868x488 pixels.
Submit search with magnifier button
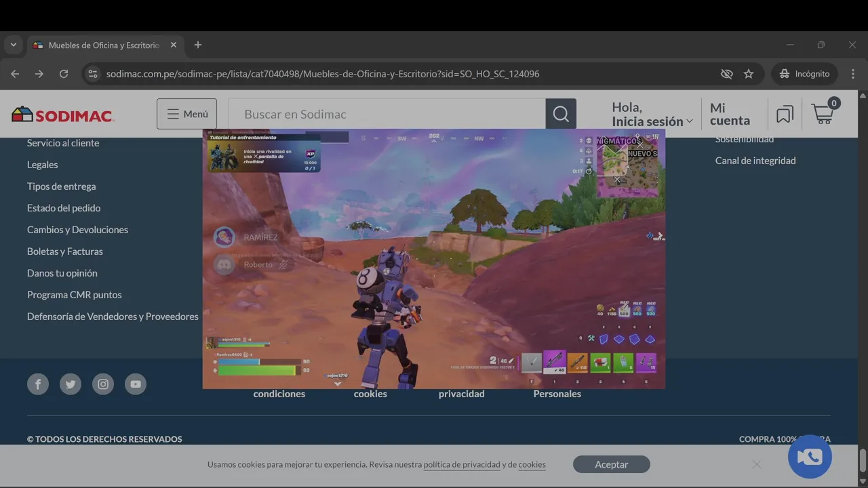tap(561, 114)
